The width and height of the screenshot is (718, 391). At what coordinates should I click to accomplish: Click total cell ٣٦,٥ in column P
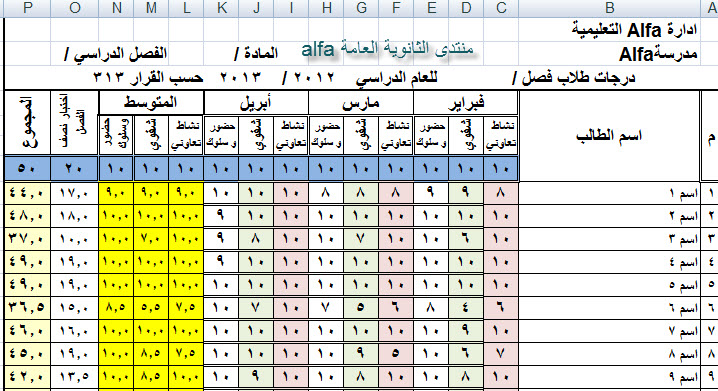tap(27, 308)
